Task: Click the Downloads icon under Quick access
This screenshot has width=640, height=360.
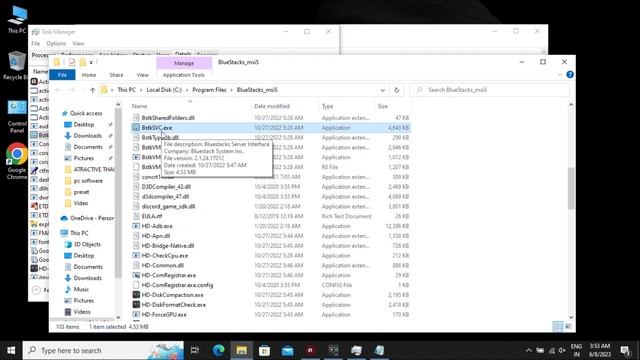Action: click(x=68, y=136)
